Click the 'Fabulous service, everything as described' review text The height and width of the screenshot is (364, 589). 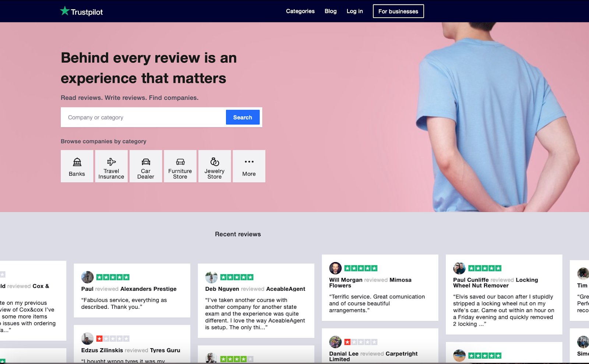click(x=124, y=304)
